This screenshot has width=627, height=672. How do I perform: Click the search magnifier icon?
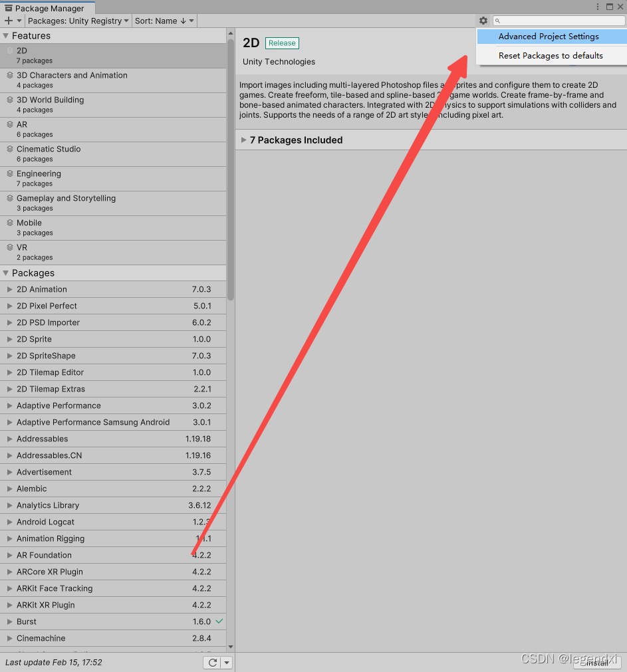(x=497, y=21)
